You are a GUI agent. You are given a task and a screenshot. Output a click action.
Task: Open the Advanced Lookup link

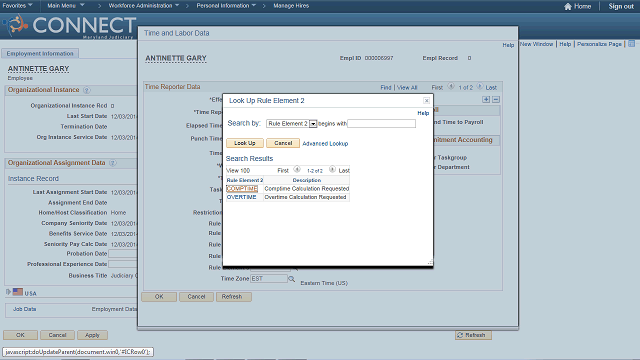point(325,144)
